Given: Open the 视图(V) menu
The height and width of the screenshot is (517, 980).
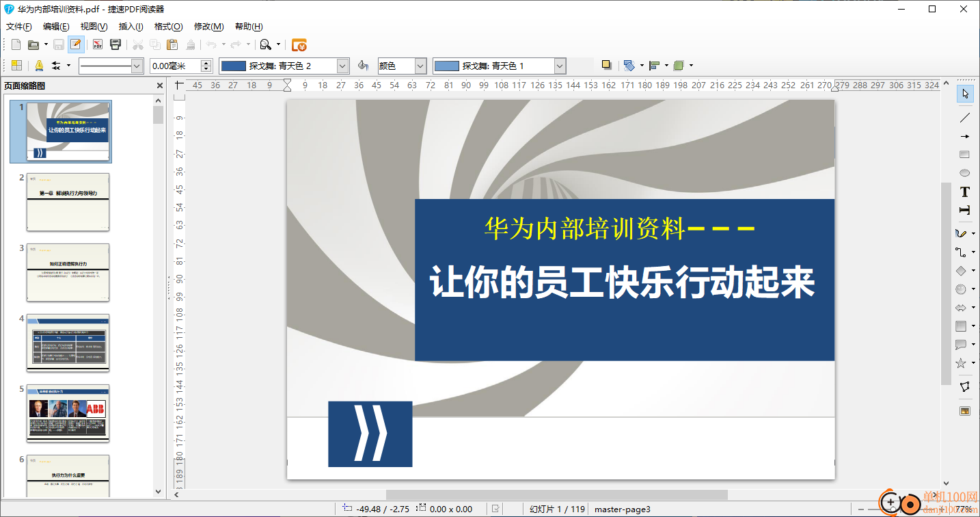Looking at the screenshot, I should point(94,27).
